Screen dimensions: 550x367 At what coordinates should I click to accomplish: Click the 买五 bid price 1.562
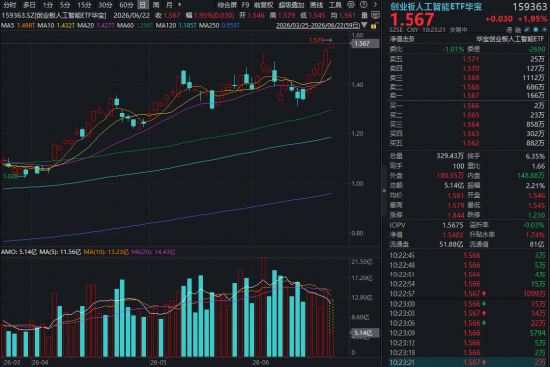(470, 143)
